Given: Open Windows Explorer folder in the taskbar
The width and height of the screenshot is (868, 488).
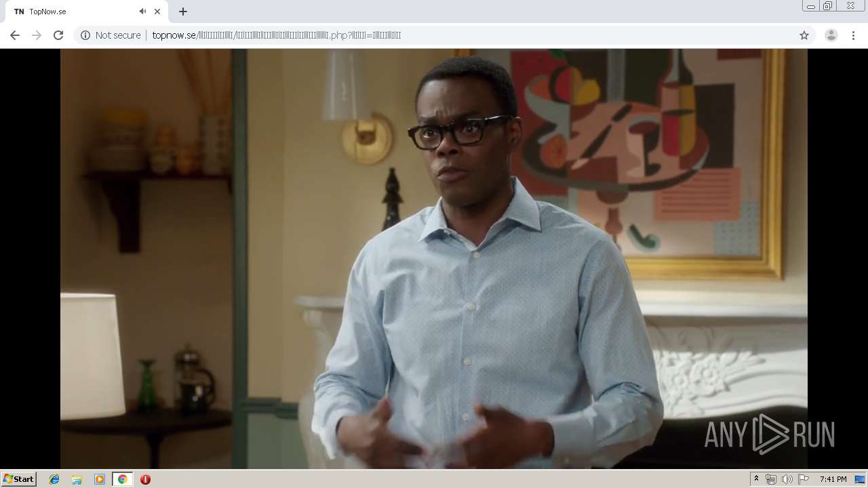Looking at the screenshot, I should 77,479.
